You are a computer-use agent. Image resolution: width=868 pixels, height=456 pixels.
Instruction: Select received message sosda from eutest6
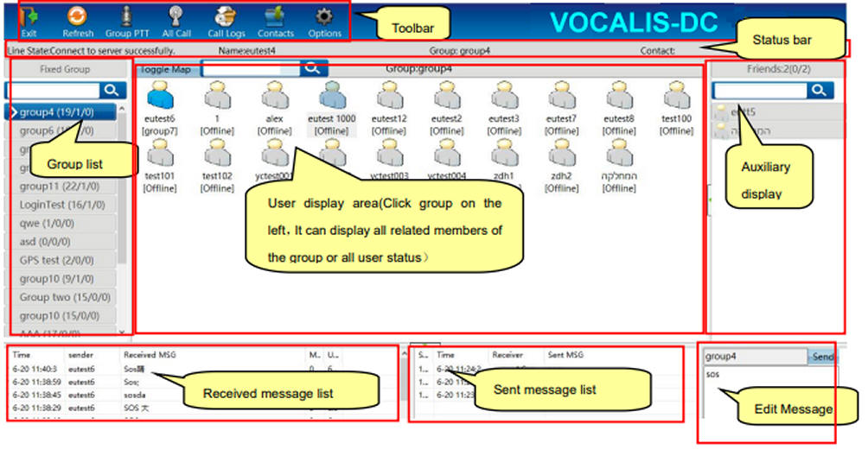coord(204,395)
